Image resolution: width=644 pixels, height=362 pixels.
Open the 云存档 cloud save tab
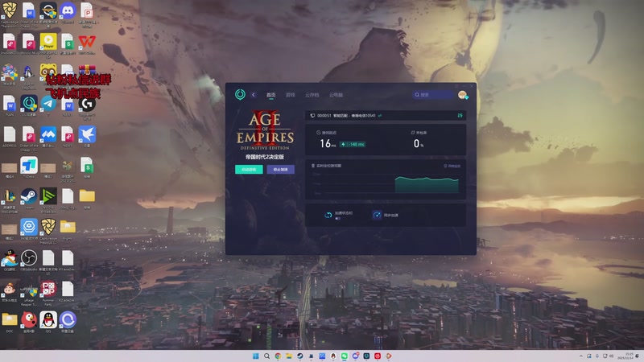(x=312, y=95)
